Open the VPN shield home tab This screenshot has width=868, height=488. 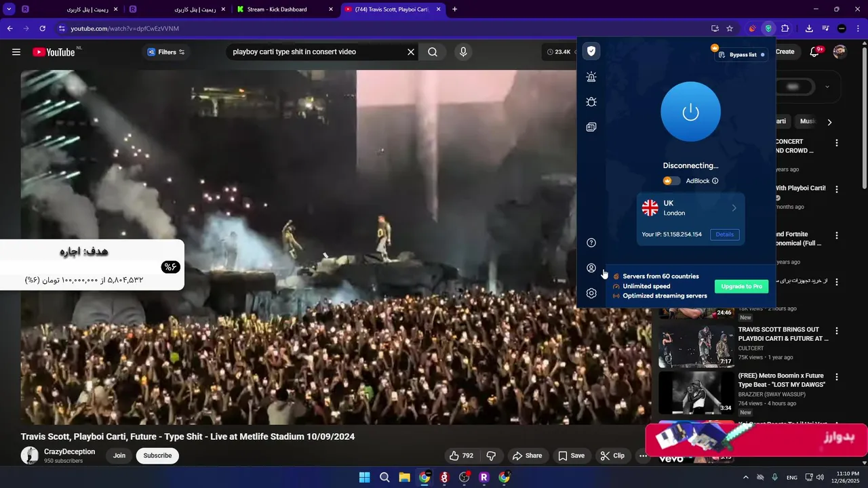[x=591, y=52]
